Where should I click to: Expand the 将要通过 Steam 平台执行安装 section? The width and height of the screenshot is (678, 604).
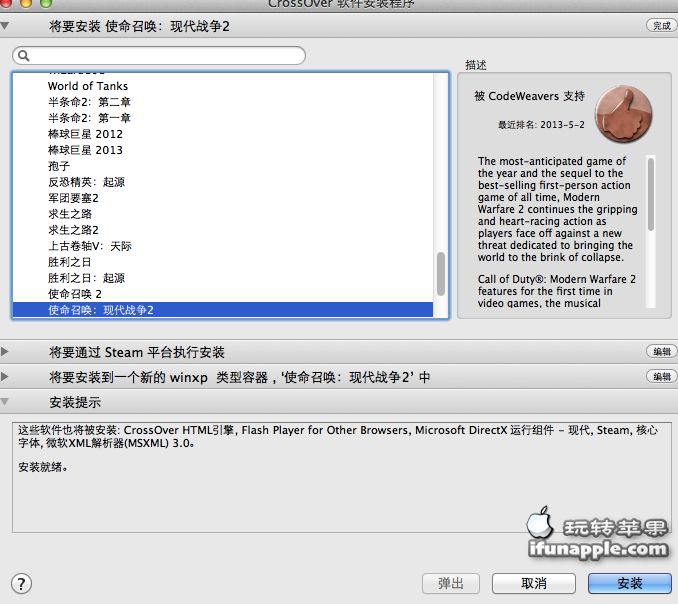(x=4, y=352)
